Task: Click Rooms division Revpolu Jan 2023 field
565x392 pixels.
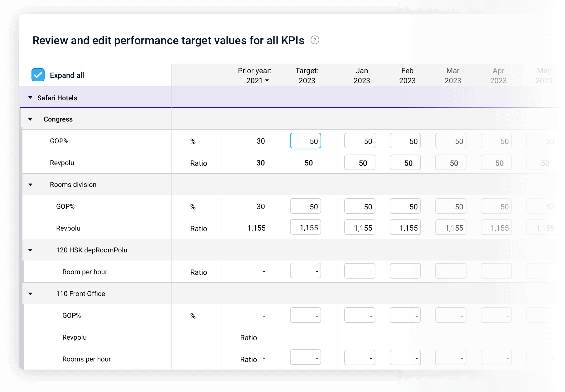Action: click(x=360, y=228)
